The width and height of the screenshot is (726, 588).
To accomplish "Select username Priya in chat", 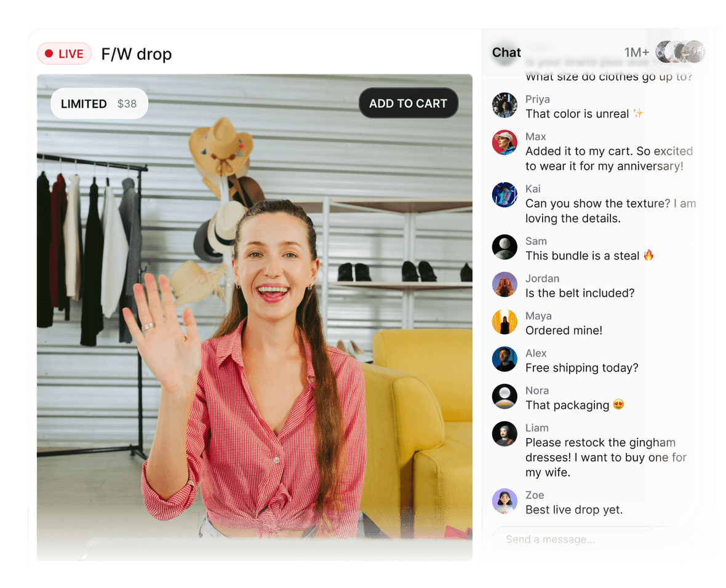I will pos(538,99).
